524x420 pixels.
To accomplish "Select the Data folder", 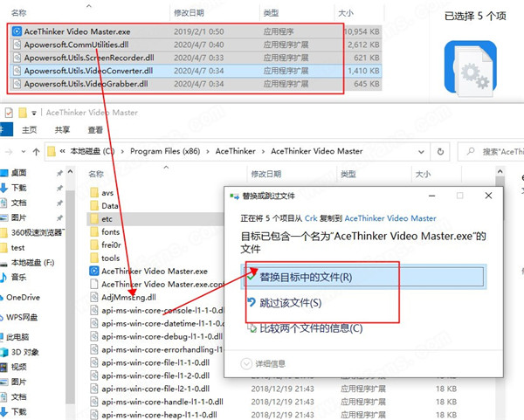I will point(110,206).
